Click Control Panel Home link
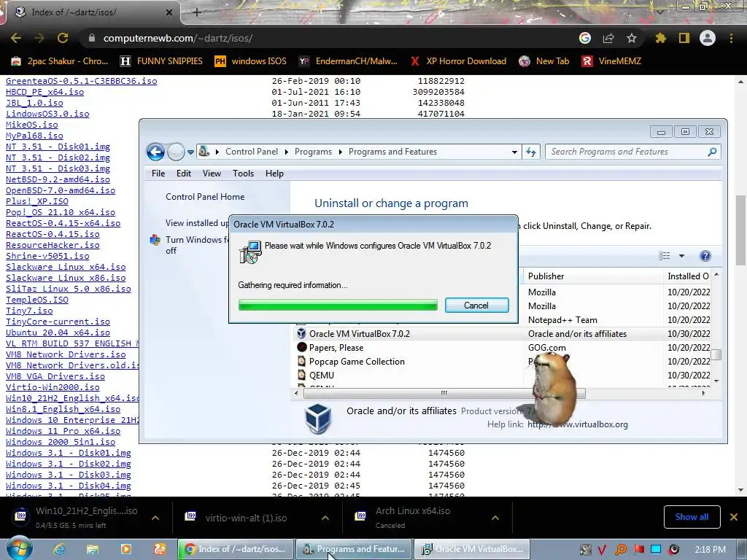This screenshot has width=747, height=560. [x=205, y=197]
